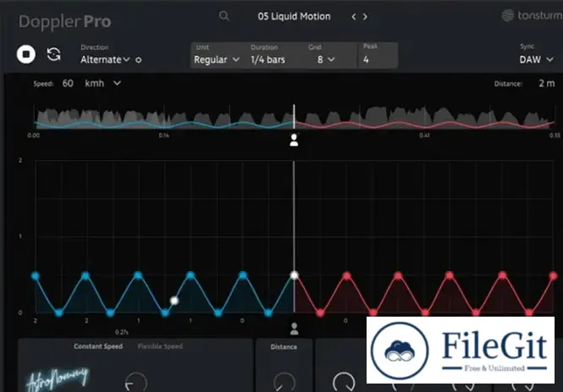Click the knob in the Distance panel
The image size is (563, 392).
(x=284, y=383)
